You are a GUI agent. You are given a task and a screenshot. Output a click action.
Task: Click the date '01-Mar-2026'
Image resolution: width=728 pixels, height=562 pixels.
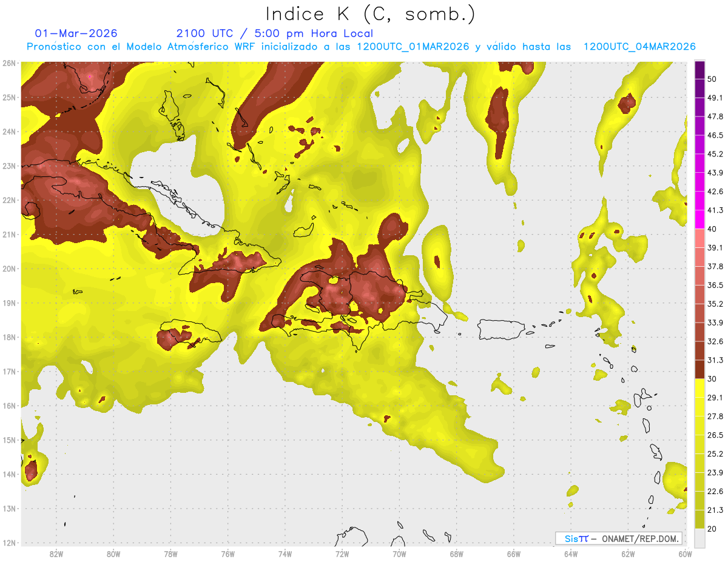[76, 33]
